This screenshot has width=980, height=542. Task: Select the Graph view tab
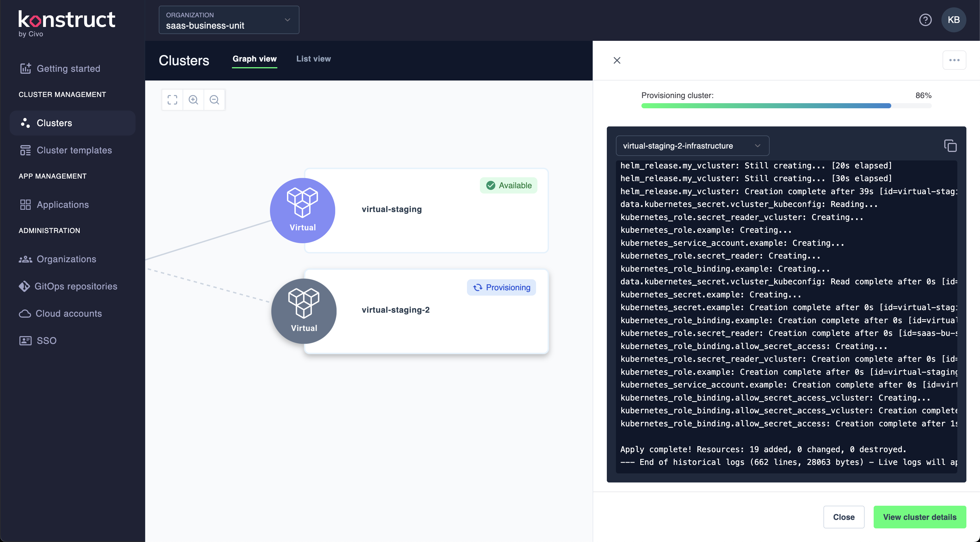pos(255,59)
